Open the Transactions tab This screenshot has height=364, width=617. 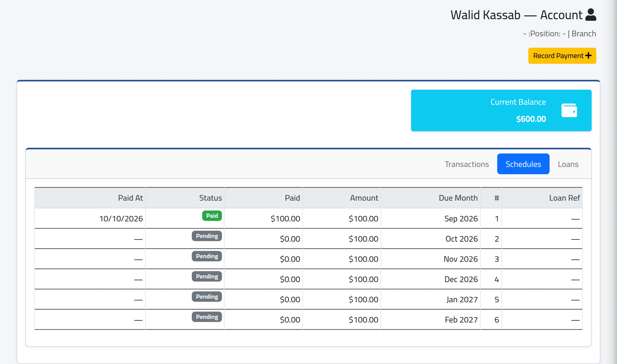point(467,164)
